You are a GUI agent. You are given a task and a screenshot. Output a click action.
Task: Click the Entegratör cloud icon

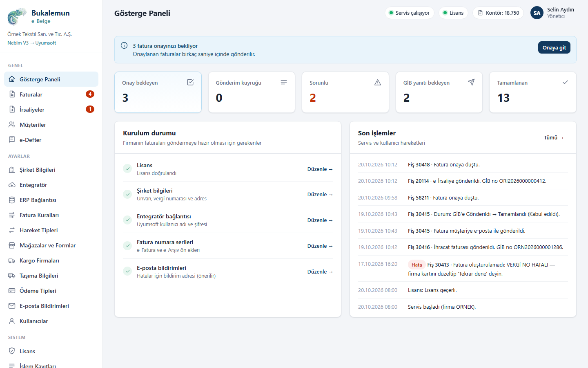click(12, 185)
